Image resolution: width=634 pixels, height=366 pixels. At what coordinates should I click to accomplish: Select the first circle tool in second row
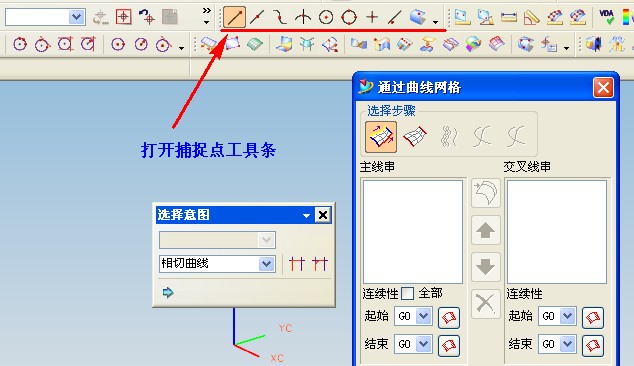coord(20,44)
